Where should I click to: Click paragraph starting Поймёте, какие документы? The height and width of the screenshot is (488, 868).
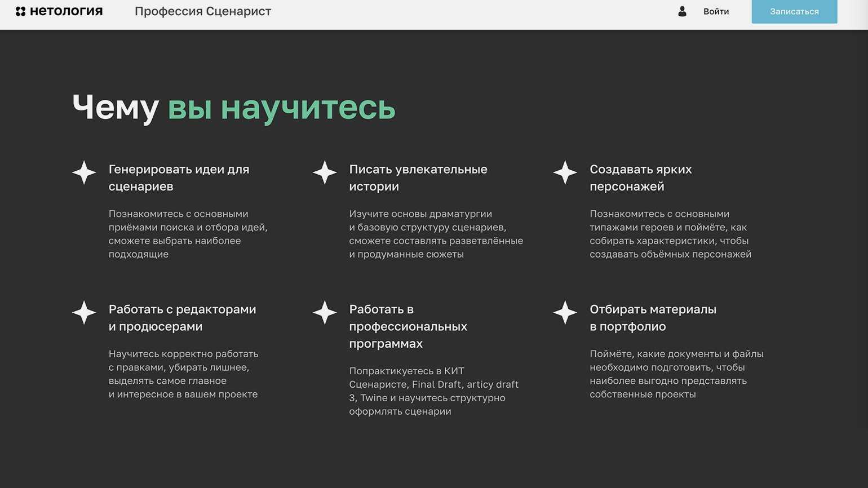click(677, 374)
